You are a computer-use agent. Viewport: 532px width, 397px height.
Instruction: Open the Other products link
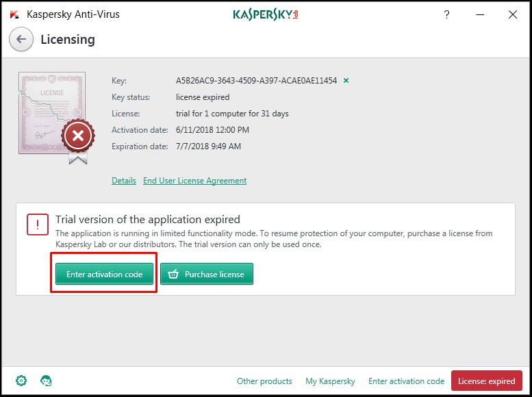[x=264, y=381]
